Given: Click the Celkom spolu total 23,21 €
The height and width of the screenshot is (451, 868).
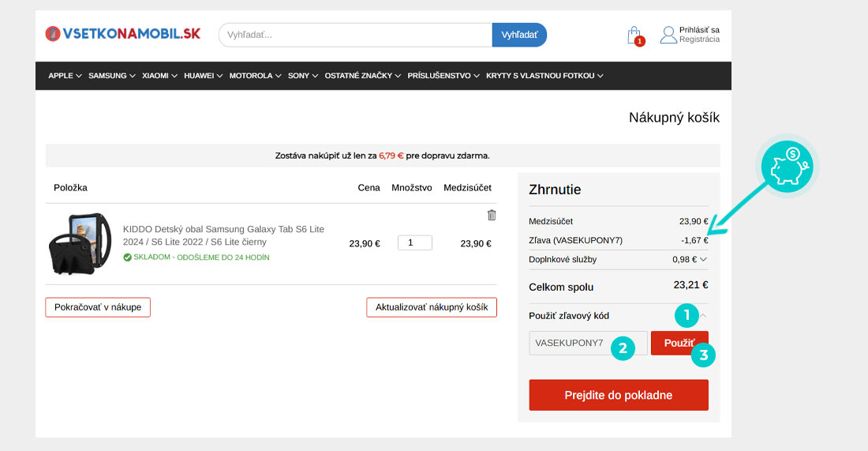Looking at the screenshot, I should pos(691,285).
